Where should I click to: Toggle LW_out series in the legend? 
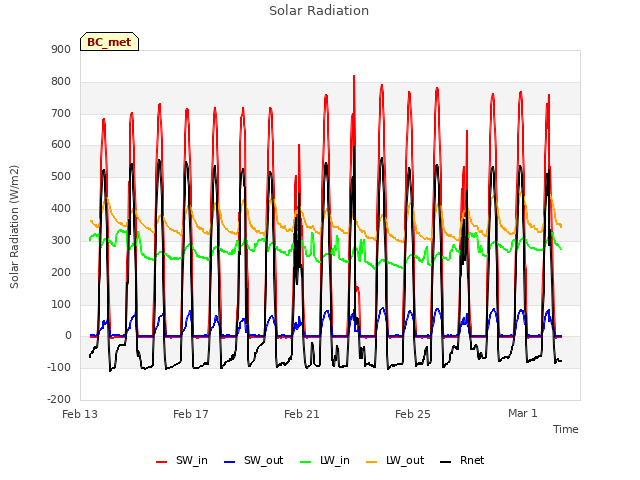[x=395, y=460]
